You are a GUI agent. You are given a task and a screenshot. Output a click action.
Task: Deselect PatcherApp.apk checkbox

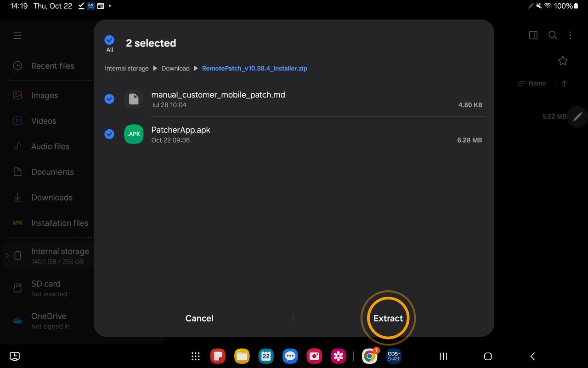(x=109, y=134)
